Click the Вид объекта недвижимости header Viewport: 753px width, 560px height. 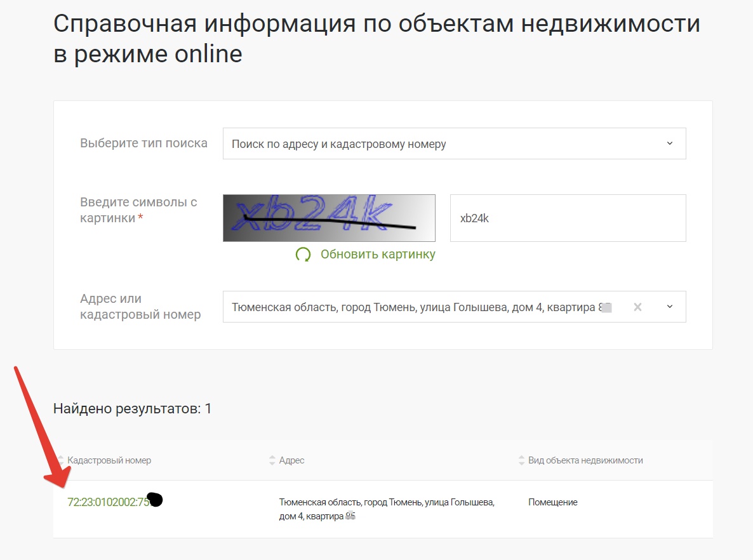[585, 460]
